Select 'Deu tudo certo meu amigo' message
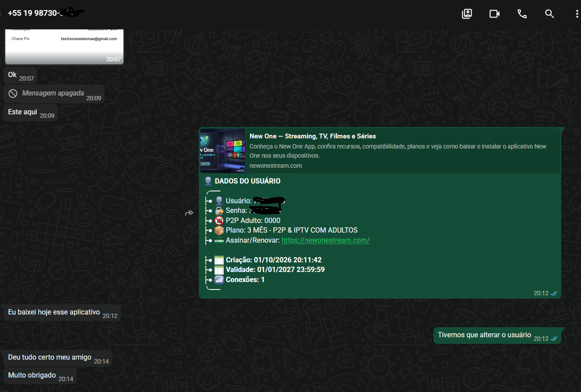This screenshot has width=581, height=392. point(58,358)
